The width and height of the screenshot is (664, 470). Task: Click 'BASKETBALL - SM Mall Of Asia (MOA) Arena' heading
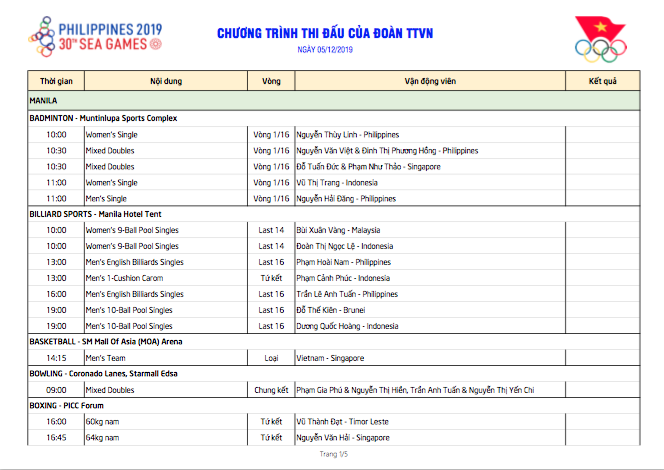(106, 342)
